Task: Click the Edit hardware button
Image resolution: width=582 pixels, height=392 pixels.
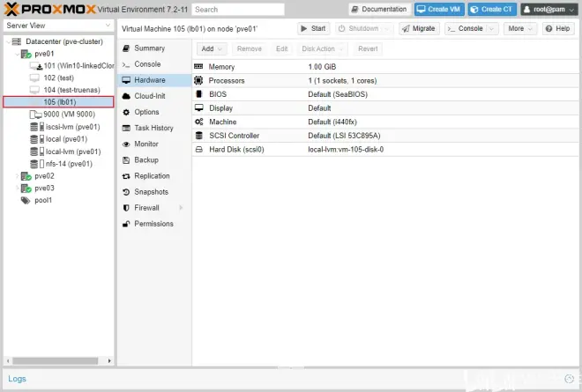Action: pyautogui.click(x=281, y=48)
